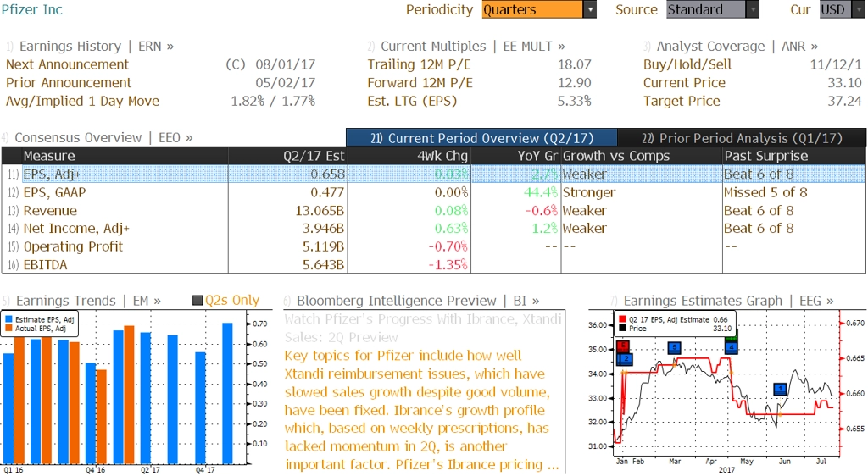Select the Revenue measure row

tap(433, 211)
